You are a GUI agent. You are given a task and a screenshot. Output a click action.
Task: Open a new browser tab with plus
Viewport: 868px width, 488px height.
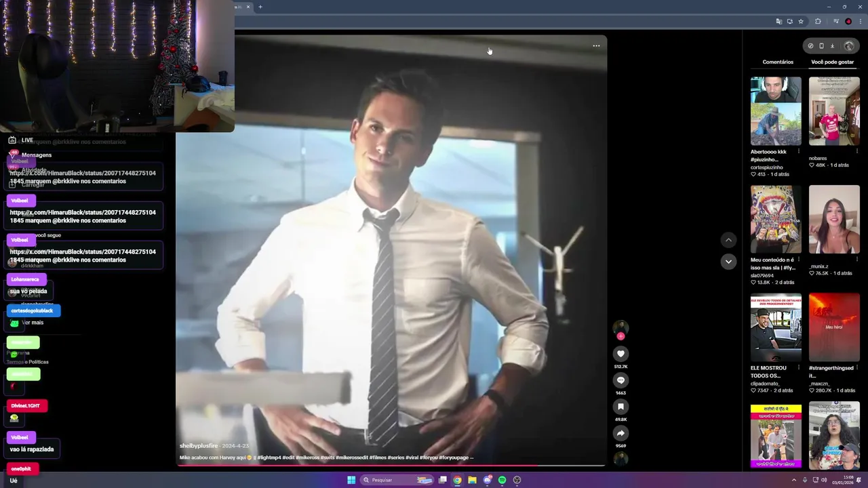(260, 7)
